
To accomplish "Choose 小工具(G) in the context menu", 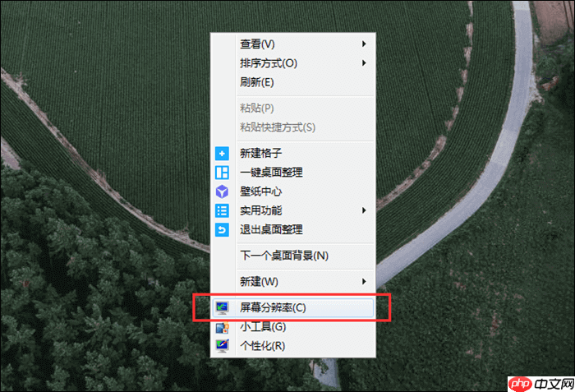I will pos(292,327).
